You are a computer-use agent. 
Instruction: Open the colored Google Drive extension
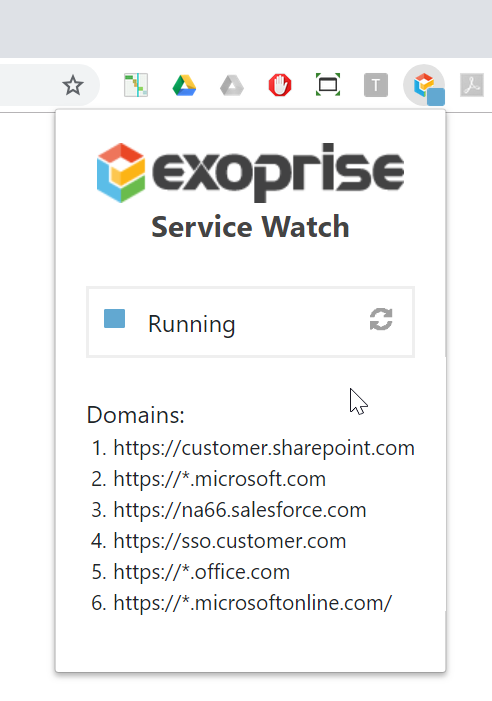(x=184, y=85)
